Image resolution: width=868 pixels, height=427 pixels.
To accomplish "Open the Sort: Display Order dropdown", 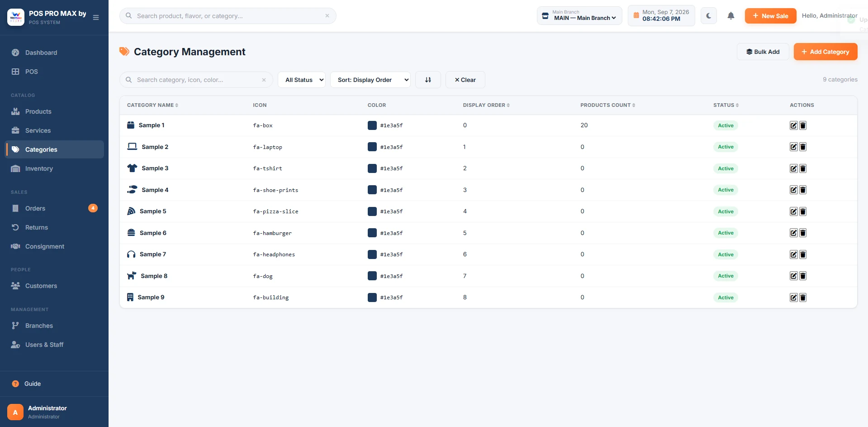I will tap(370, 80).
